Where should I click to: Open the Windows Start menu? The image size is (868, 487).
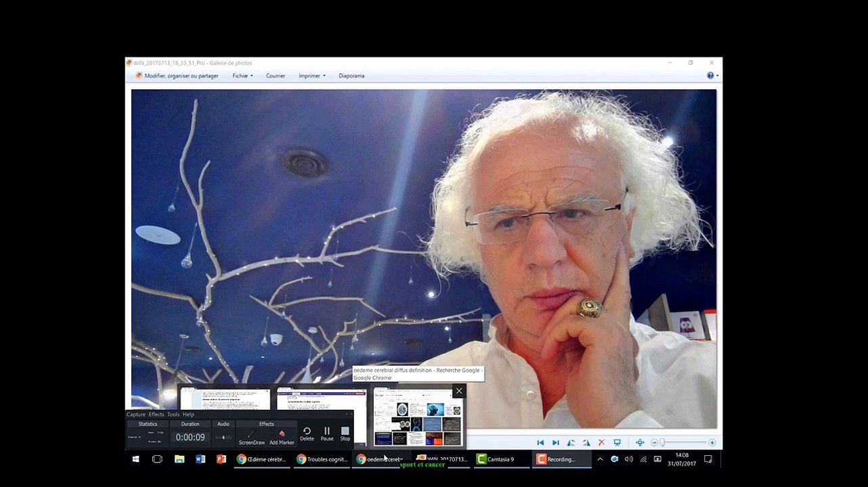click(x=136, y=459)
